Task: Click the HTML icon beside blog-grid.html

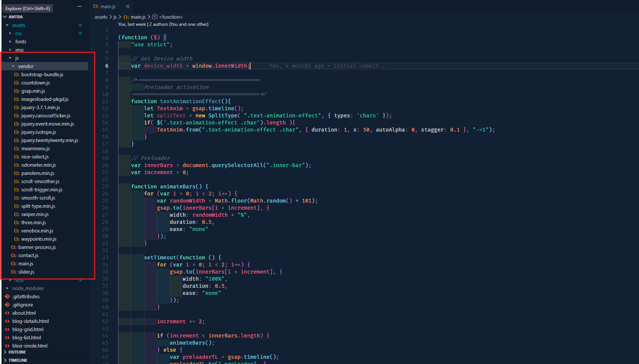Action: pyautogui.click(x=7, y=329)
